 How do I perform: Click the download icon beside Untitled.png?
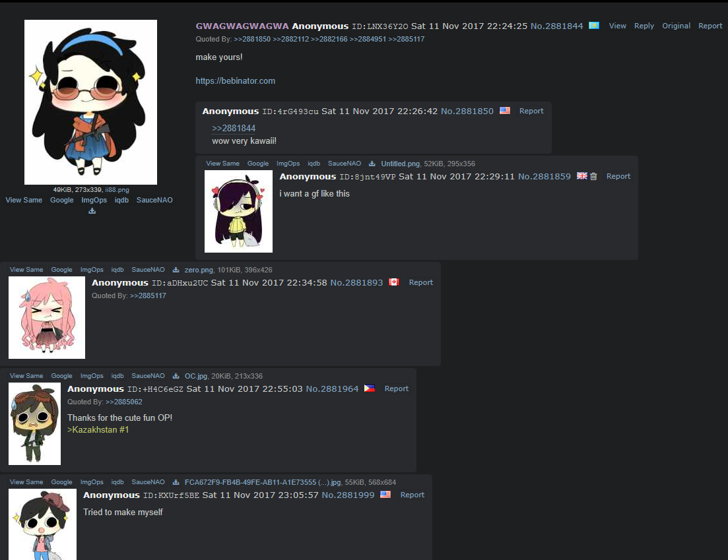tap(372, 164)
